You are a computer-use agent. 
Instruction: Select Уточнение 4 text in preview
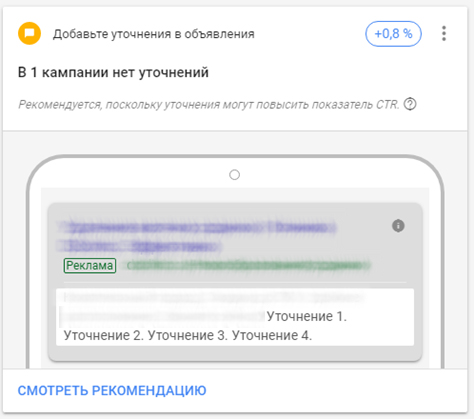272,335
